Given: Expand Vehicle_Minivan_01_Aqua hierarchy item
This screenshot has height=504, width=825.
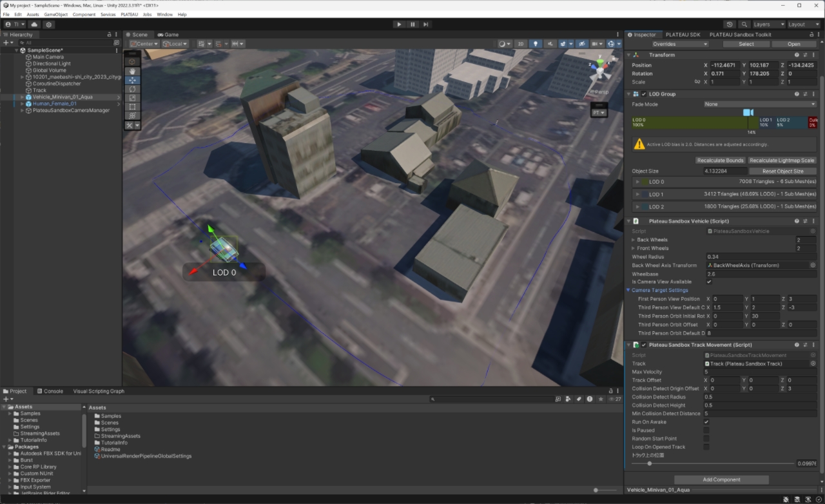Looking at the screenshot, I should coord(23,97).
